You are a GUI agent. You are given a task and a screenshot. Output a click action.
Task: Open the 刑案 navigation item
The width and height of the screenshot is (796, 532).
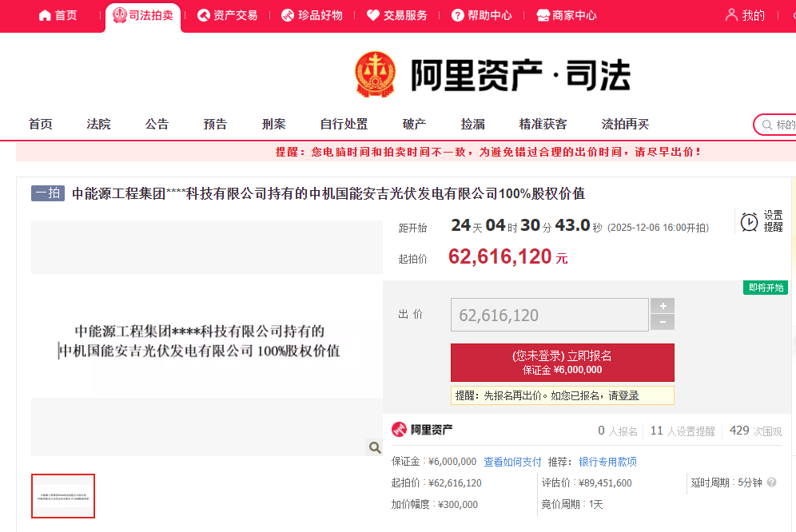coord(273,125)
